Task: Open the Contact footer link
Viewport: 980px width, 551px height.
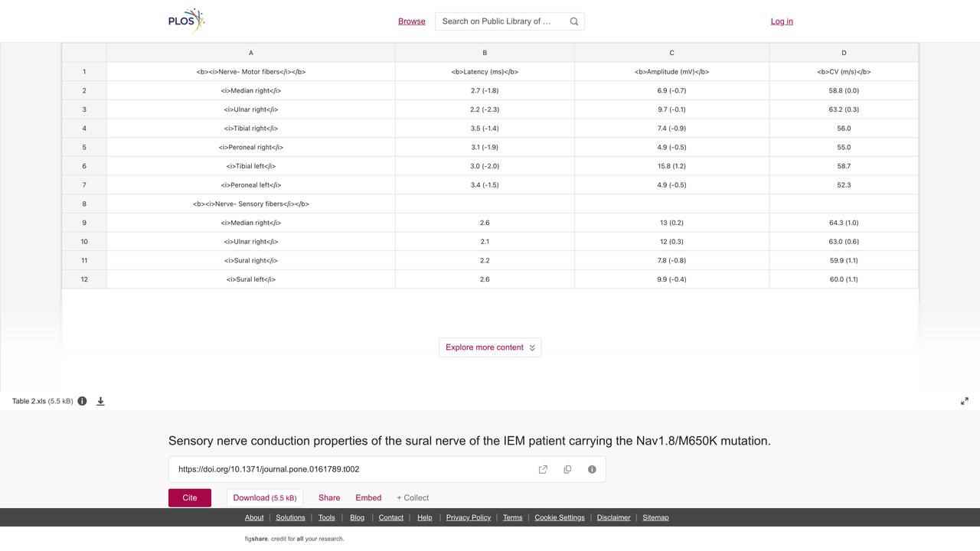Action: pos(391,517)
